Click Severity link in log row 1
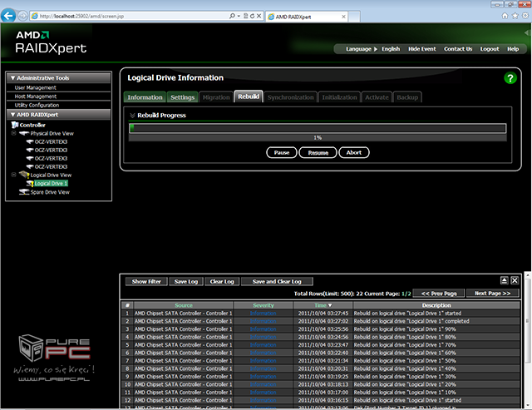532x410 pixels. point(263,314)
